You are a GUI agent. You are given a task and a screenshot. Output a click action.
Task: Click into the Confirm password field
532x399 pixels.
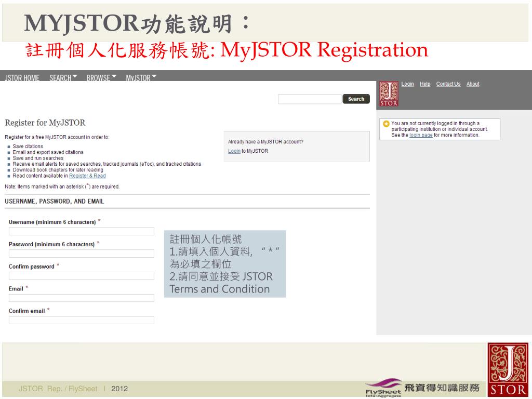[82, 276]
